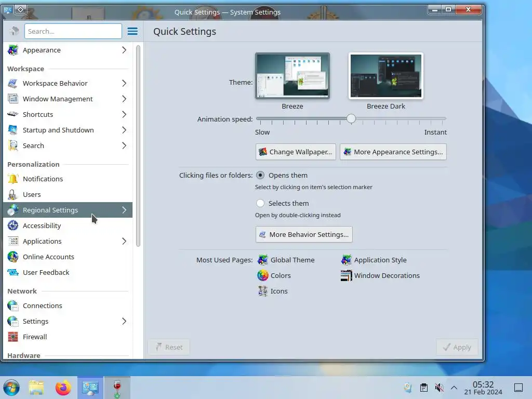
Task: Click the Notifications bell icon
Action: pos(13,179)
